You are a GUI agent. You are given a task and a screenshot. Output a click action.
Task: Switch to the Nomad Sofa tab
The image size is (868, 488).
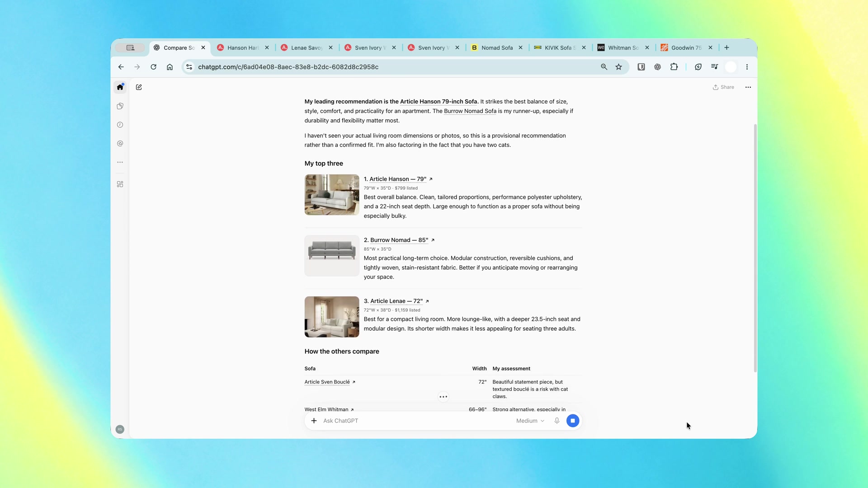(x=497, y=47)
